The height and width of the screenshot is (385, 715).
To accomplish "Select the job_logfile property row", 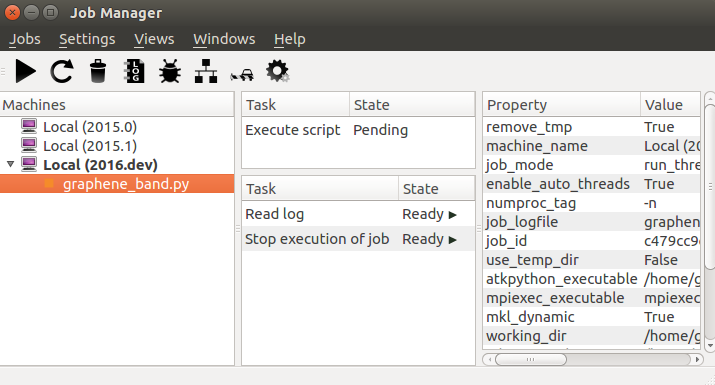I will [x=591, y=222].
